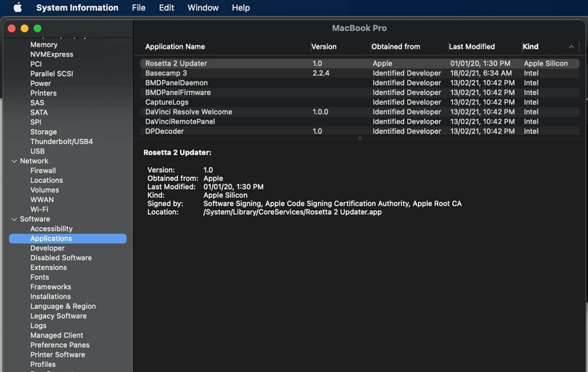Sort by the Application Name column header
Viewport: 588px width, 372px height.
175,46
